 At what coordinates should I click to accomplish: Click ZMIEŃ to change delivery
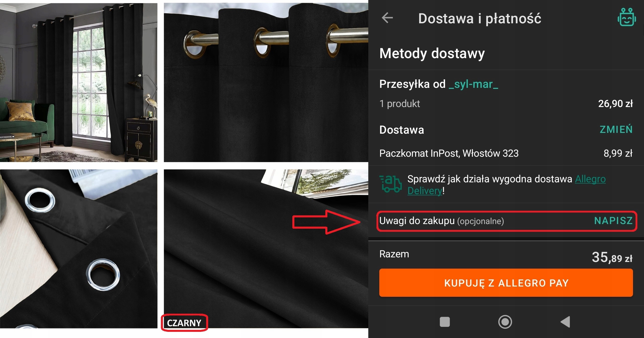point(616,130)
